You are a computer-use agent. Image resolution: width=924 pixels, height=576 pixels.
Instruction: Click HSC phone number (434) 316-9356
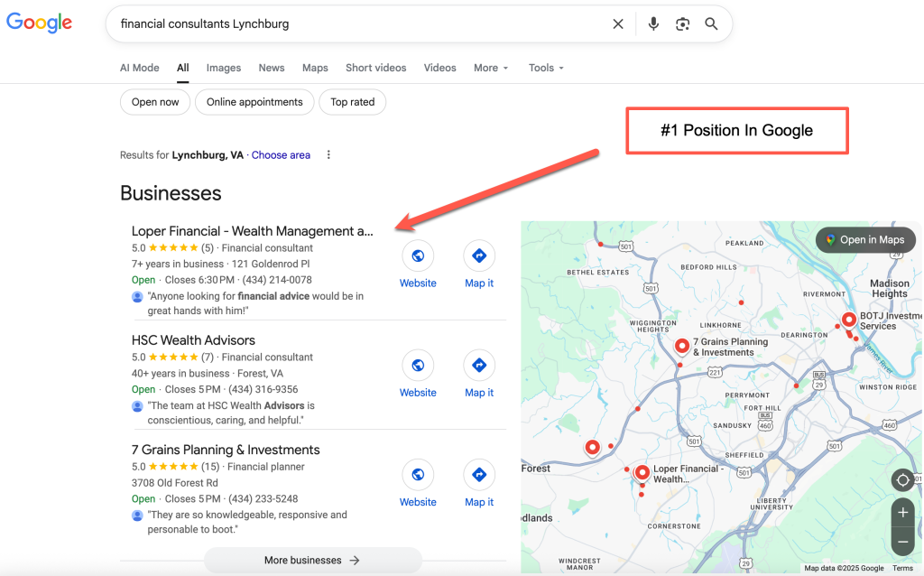click(263, 390)
